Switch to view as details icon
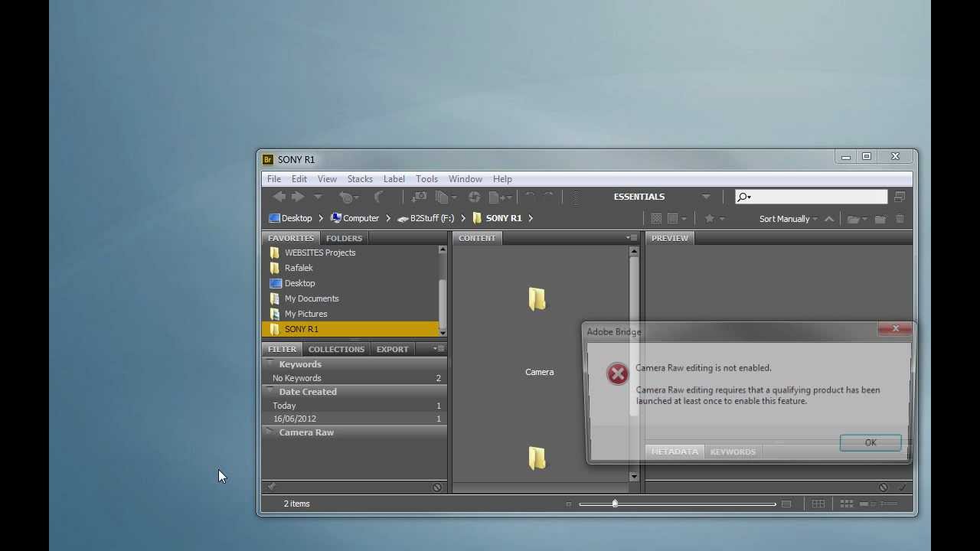 (x=868, y=504)
